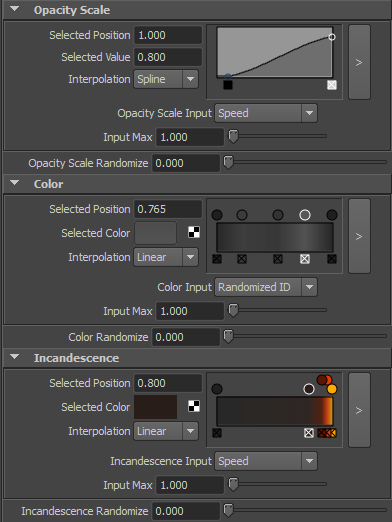This screenshot has width=392, height=522.
Task: Expand Opacity Scale ramp with > button
Action: [359, 62]
